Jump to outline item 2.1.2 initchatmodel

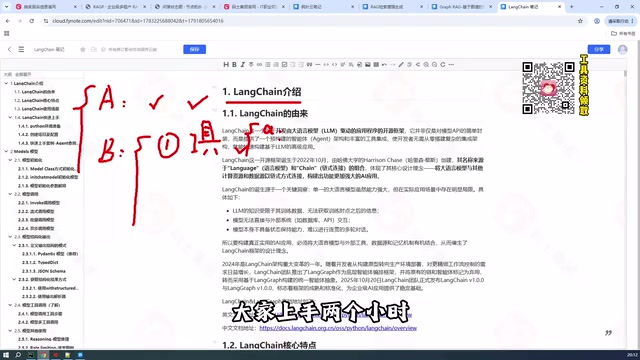48,177
